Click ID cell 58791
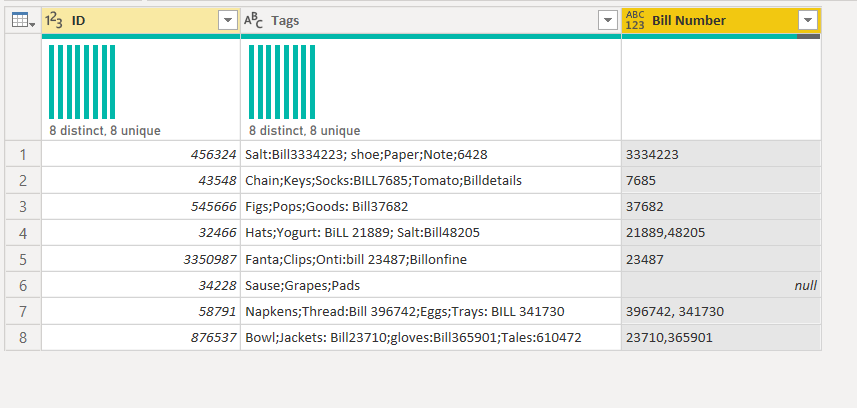 141,312
